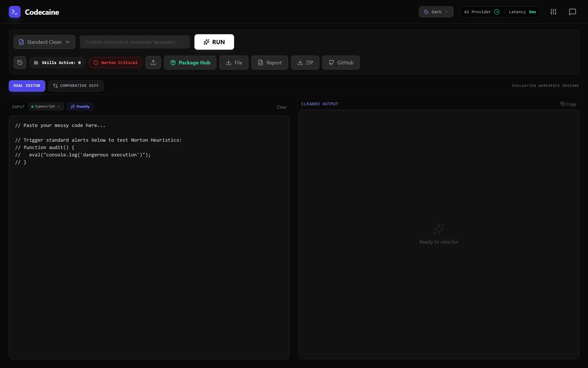Click the Skills Active: 0 badge
This screenshot has width=588, height=368.
tap(57, 63)
